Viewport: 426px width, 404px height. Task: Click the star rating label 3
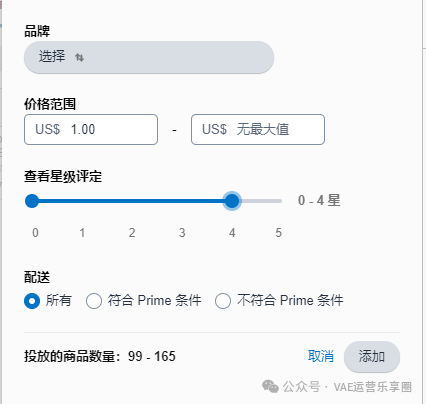click(x=182, y=233)
